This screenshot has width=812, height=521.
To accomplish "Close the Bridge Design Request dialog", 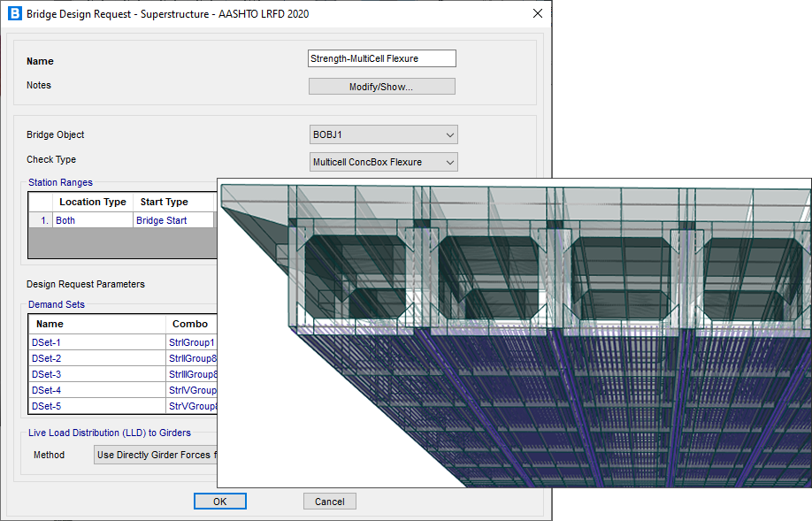I will click(537, 14).
